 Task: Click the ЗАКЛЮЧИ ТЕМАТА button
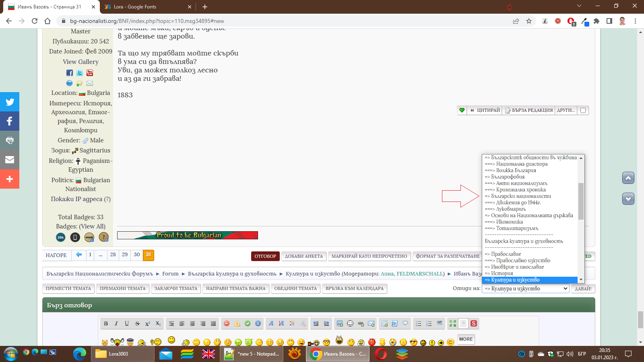coord(176,288)
